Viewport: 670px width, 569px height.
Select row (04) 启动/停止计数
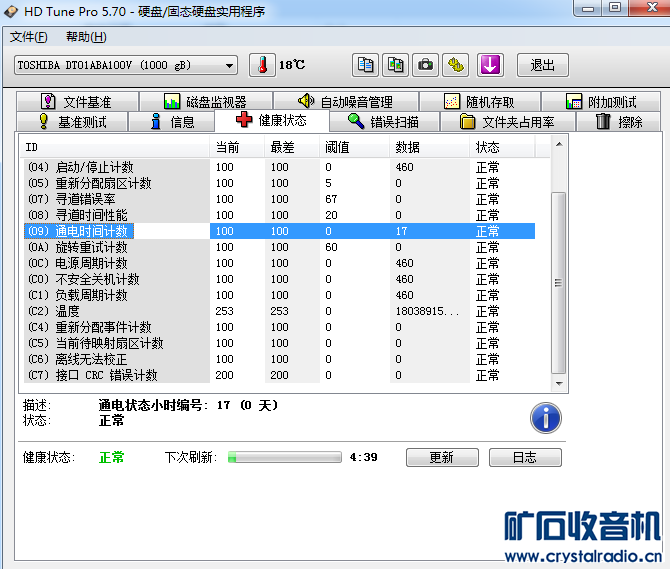[x=279, y=167]
